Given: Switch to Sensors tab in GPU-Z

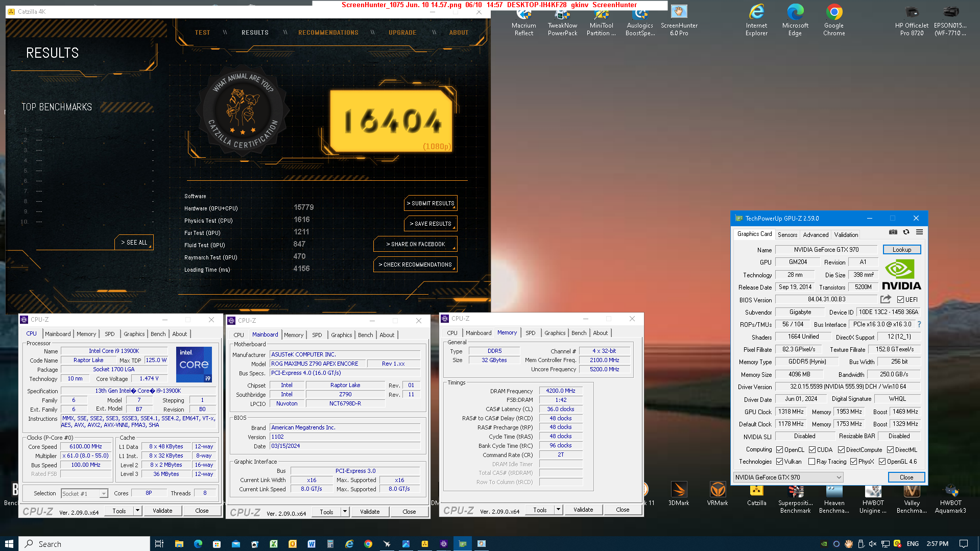Looking at the screenshot, I should [787, 235].
